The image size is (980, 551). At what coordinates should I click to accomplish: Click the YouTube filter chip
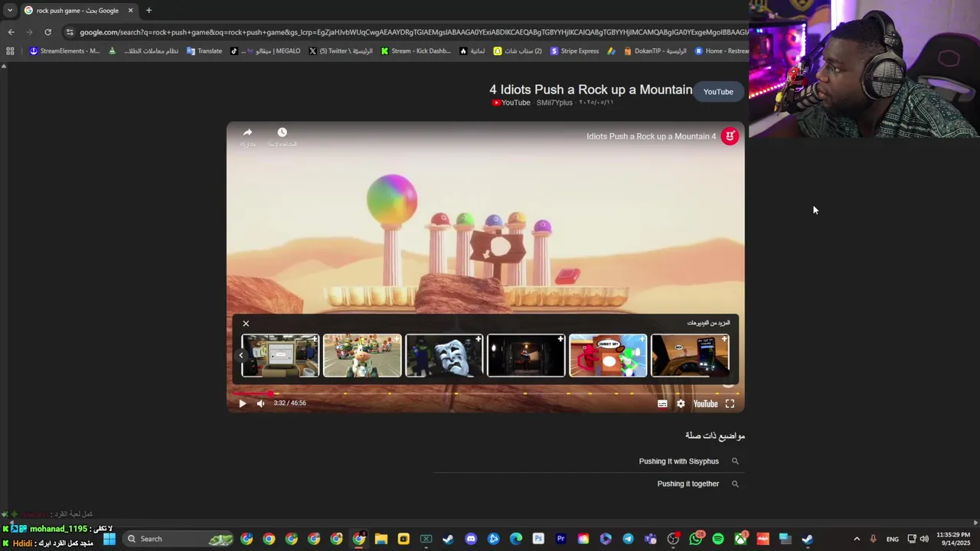coord(718,92)
